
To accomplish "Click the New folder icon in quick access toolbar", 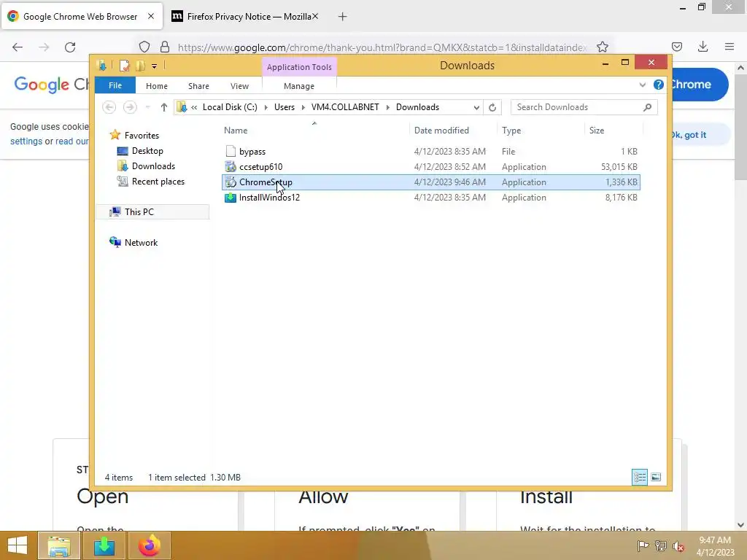I will [141, 65].
